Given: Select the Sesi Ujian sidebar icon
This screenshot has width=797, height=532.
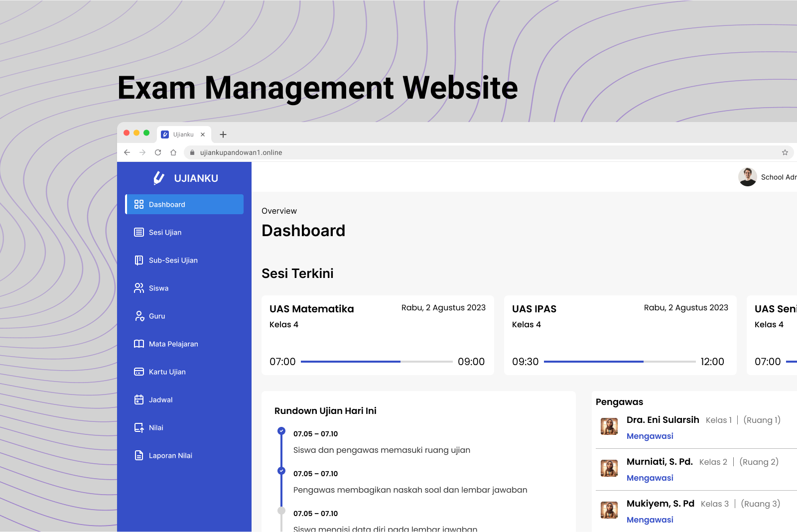Looking at the screenshot, I should click(x=138, y=232).
